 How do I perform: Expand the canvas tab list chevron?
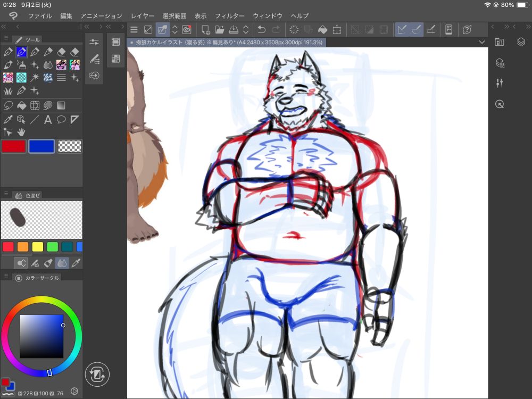pos(482,42)
